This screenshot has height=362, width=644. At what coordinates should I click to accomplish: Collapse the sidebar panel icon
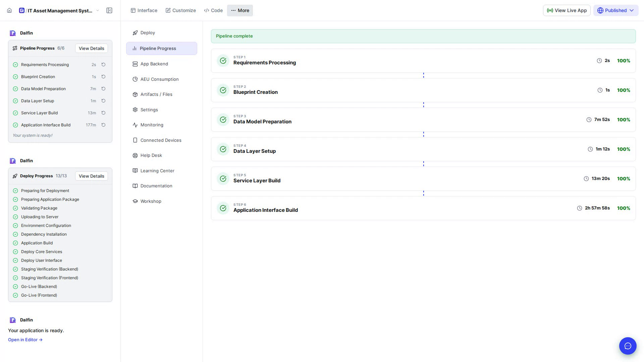109,10
